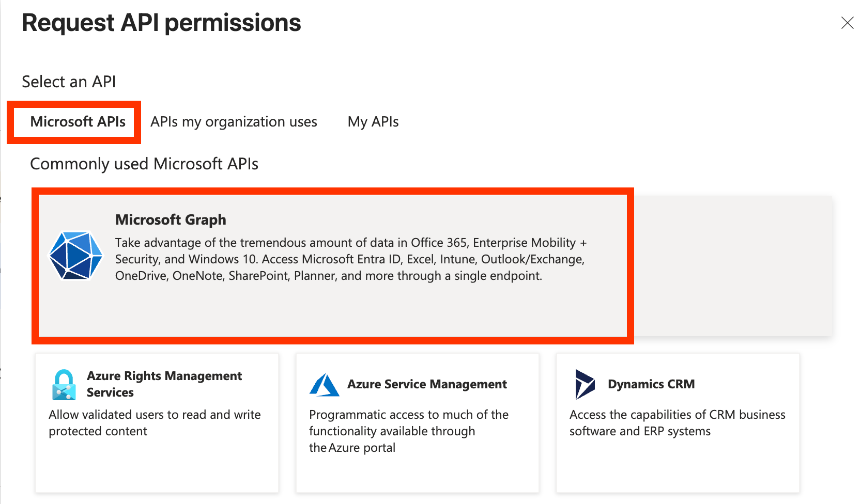Screen dimensions: 861x504
Task: Close the Request API permissions panel
Action: pyautogui.click(x=847, y=23)
